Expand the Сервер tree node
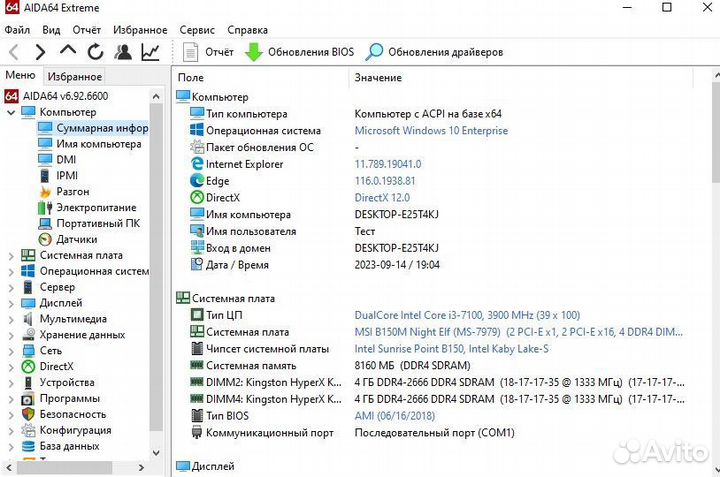 tap(11, 287)
